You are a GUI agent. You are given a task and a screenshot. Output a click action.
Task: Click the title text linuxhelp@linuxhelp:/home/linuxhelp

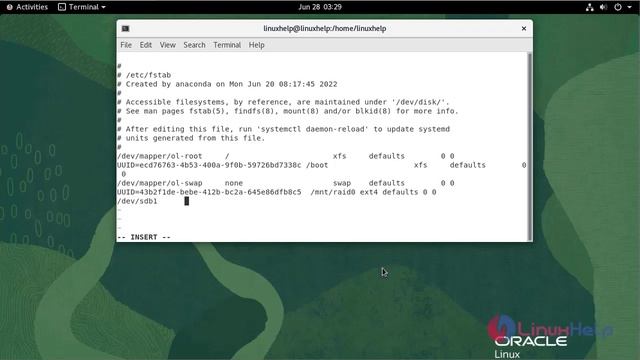click(x=324, y=29)
